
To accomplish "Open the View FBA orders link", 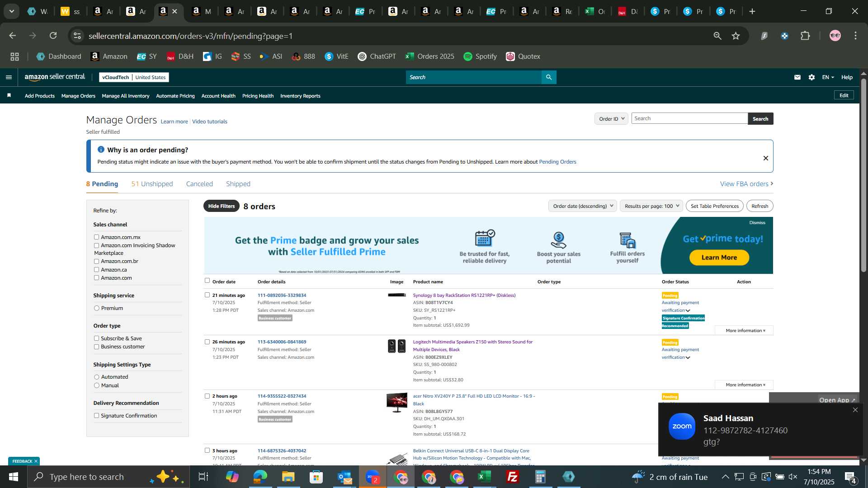I will tap(746, 184).
